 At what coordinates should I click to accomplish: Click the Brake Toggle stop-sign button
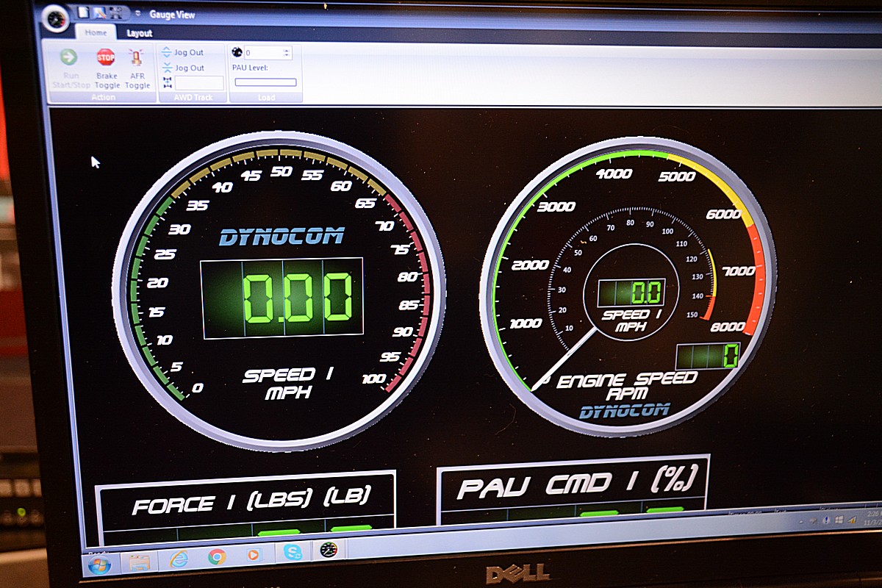pyautogui.click(x=107, y=68)
